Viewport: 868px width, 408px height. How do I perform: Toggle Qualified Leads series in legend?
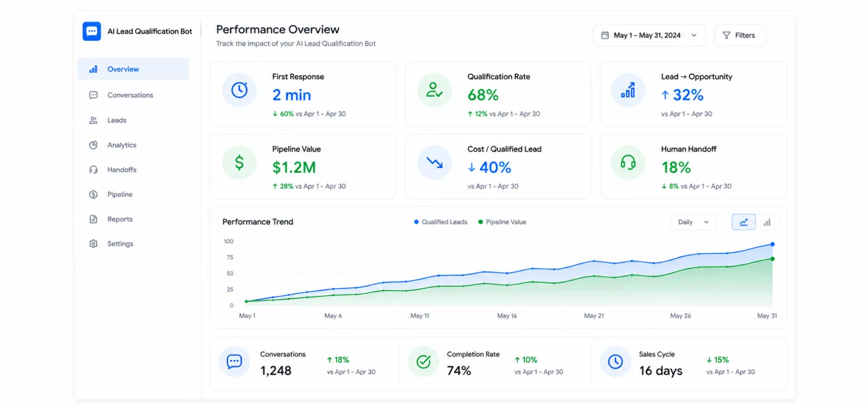[440, 222]
